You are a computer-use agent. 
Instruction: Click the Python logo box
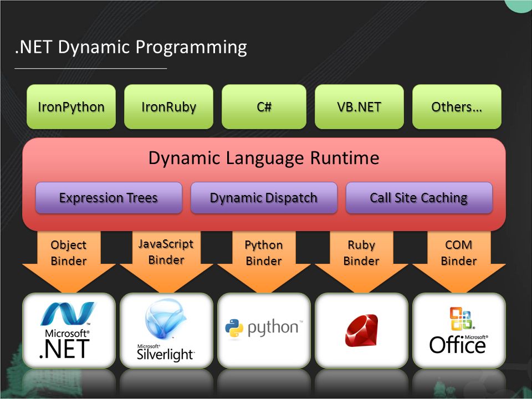(x=264, y=330)
